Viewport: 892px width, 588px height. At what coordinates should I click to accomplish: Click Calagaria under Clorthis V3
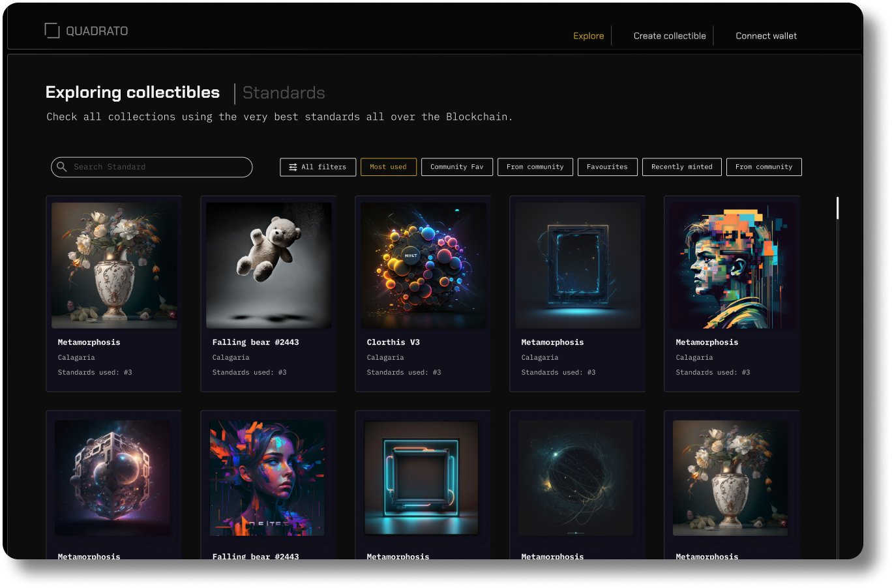pyautogui.click(x=385, y=358)
